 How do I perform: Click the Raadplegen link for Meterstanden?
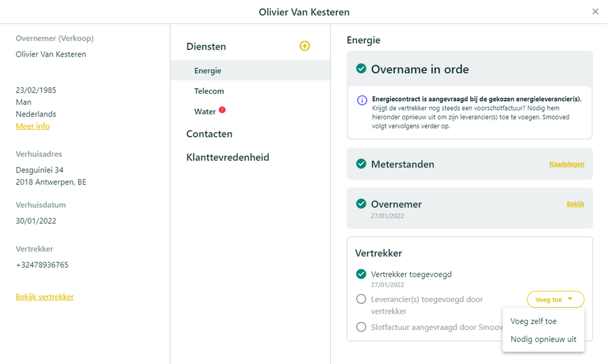[x=567, y=164]
